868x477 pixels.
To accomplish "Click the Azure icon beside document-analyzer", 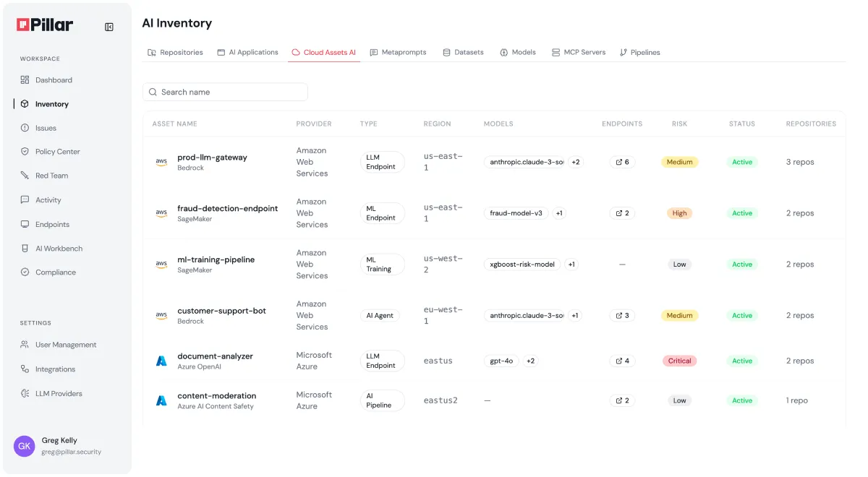I will 161,361.
